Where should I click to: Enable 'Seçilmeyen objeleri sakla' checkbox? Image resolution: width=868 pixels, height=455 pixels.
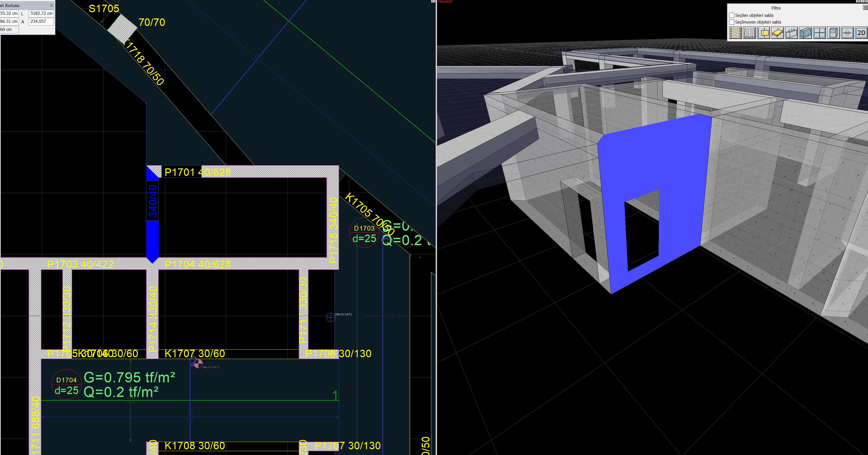pos(731,22)
